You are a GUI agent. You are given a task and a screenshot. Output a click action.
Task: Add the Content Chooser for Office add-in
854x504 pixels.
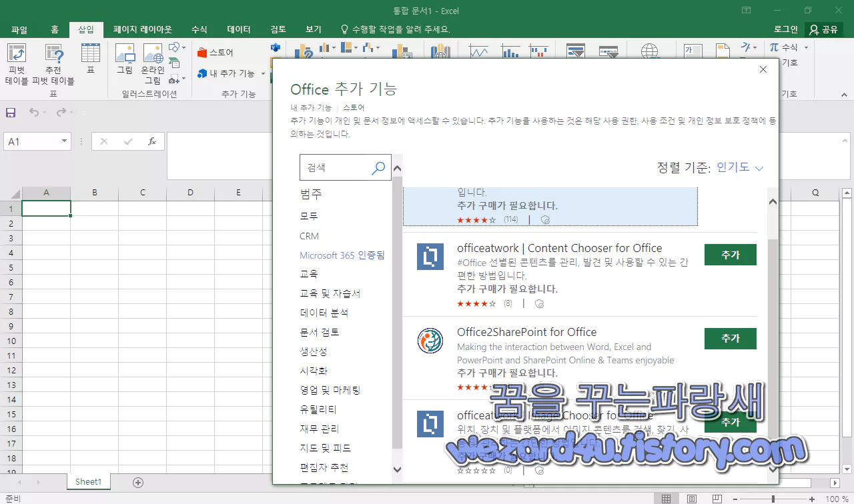point(731,255)
